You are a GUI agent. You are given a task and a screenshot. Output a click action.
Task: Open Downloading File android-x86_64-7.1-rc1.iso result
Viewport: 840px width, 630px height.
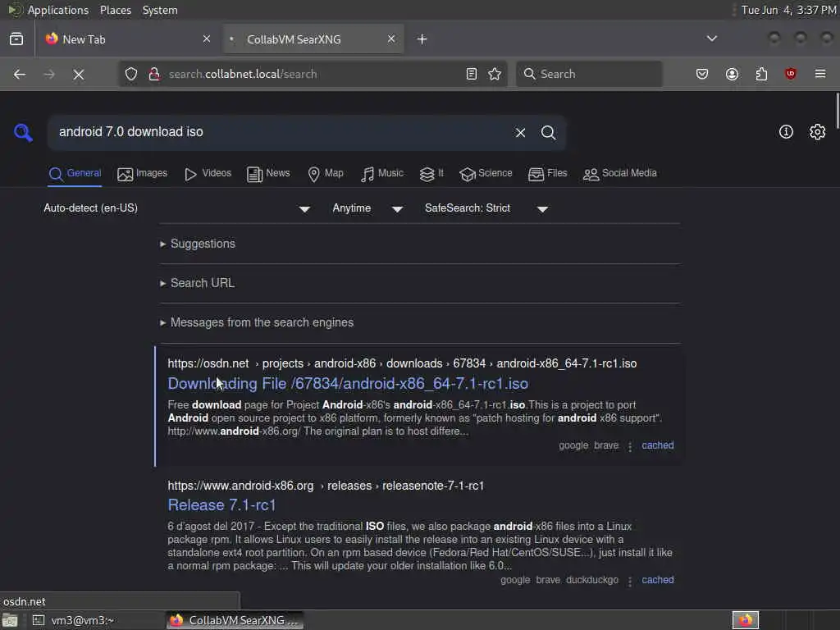tap(348, 384)
